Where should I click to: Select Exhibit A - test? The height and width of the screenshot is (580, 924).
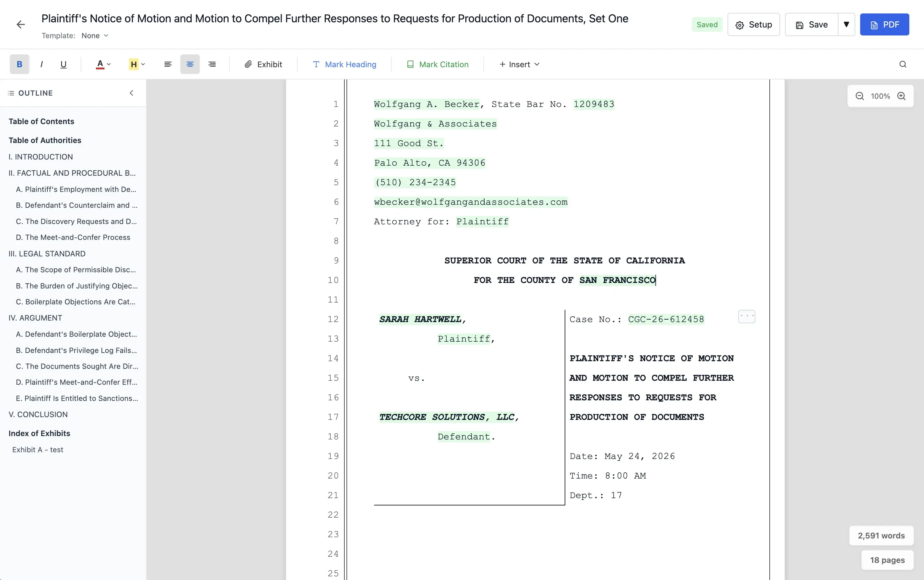tap(38, 449)
